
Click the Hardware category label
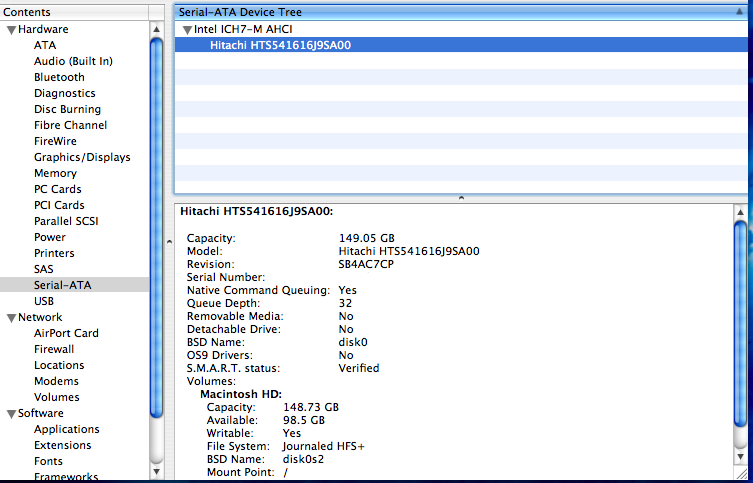43,29
